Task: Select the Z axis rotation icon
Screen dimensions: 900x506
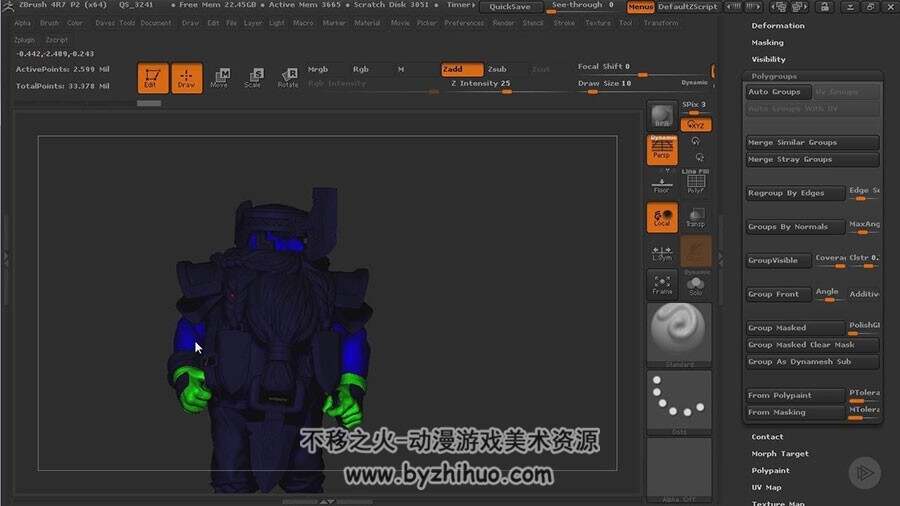Action: 699,157
